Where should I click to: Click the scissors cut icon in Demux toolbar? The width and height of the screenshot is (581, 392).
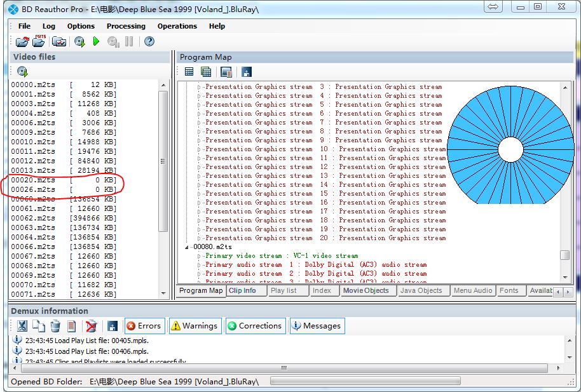click(x=22, y=326)
